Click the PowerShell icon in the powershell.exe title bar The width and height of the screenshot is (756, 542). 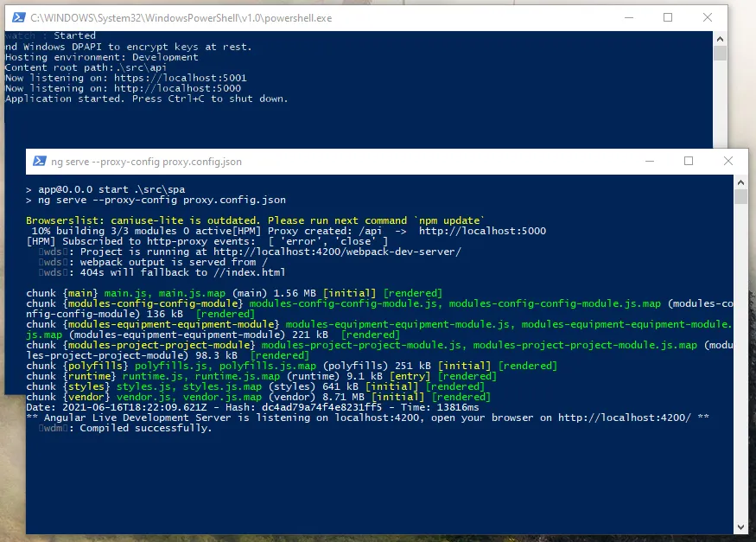pyautogui.click(x=16, y=16)
